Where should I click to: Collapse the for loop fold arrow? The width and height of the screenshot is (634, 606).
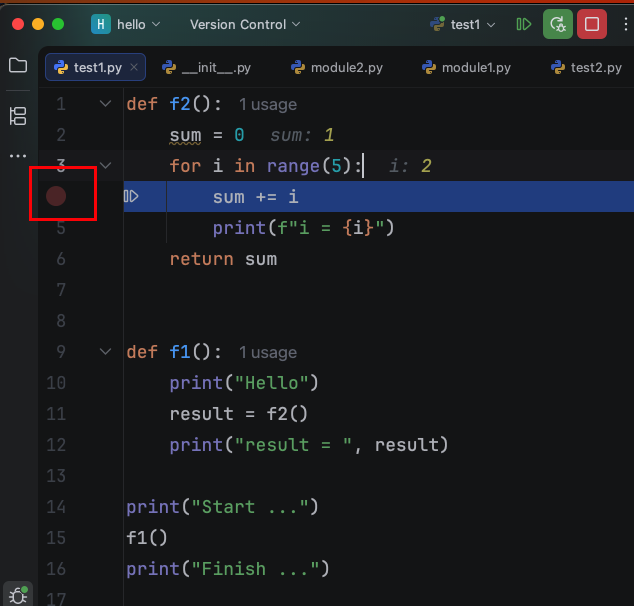(106, 166)
